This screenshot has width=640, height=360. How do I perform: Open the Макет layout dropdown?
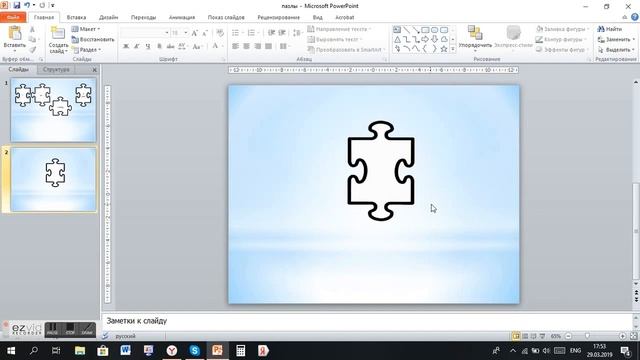click(86, 29)
